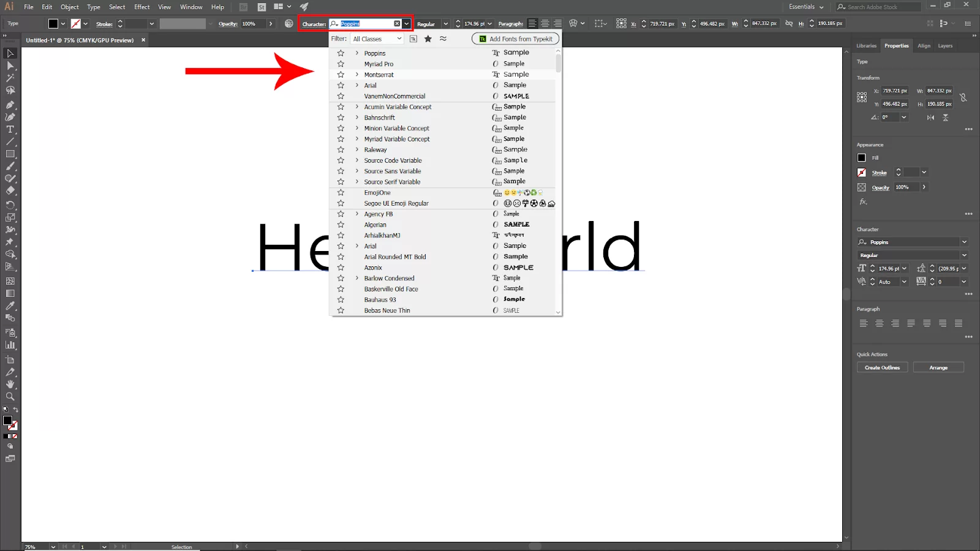
Task: Expand the Acumin Variable Concept family
Action: (x=357, y=107)
